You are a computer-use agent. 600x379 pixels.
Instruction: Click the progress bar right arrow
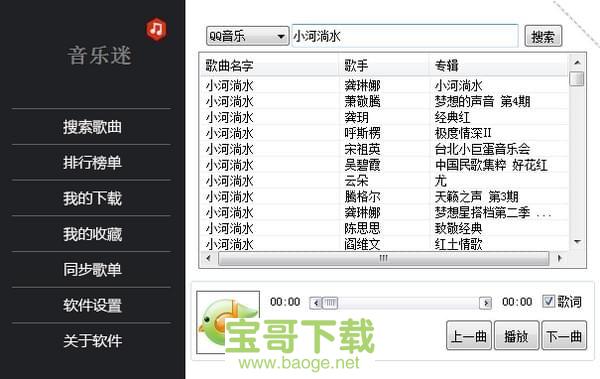tap(486, 303)
